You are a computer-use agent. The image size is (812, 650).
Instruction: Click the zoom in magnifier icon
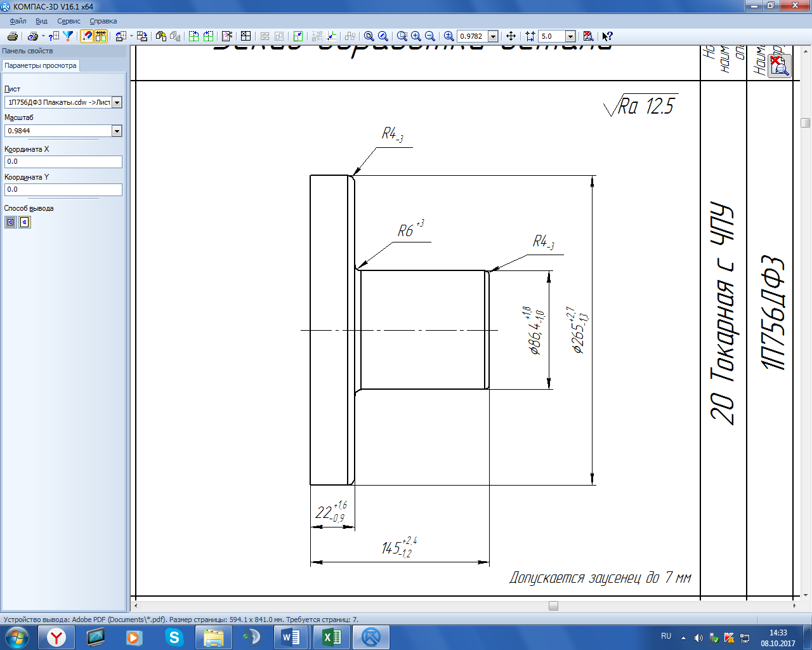[x=416, y=36]
